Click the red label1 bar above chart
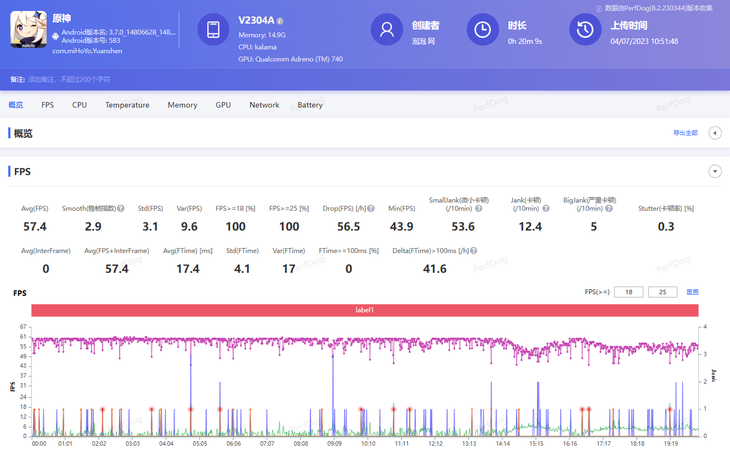Screen dimensions: 730x449 [x=364, y=311]
